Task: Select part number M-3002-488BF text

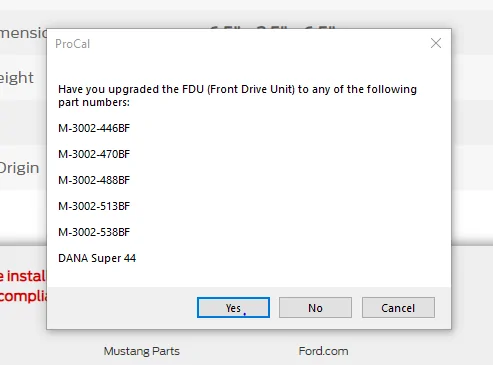Action: tap(94, 180)
